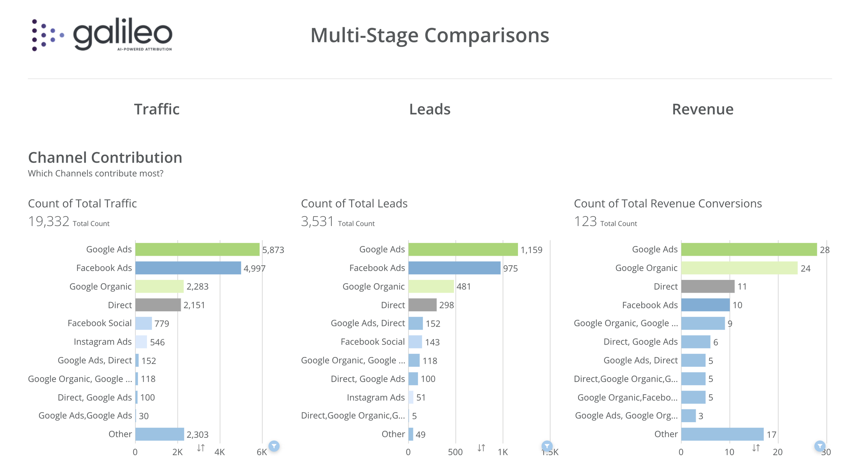Select the Direct bar in Traffic chart

pos(157,305)
